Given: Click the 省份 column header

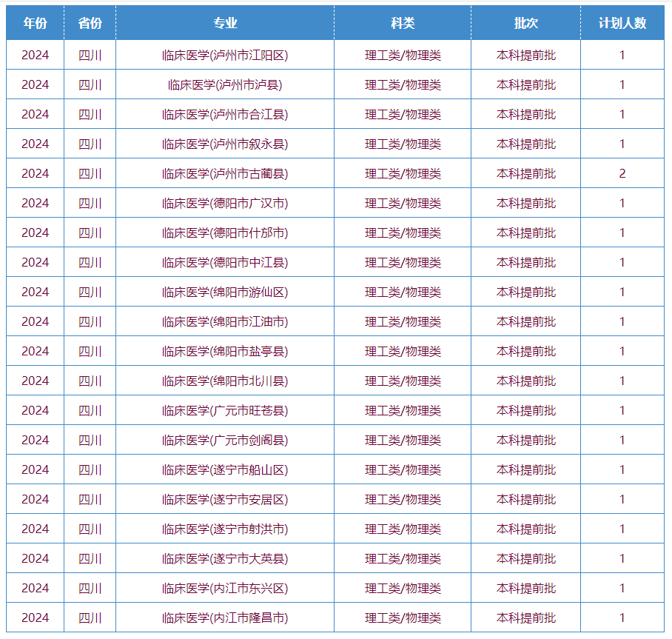Looking at the screenshot, I should [90, 23].
